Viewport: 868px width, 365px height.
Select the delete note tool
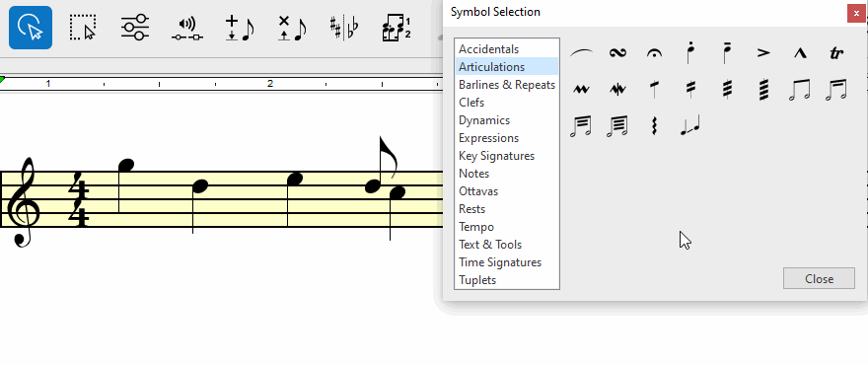292,28
